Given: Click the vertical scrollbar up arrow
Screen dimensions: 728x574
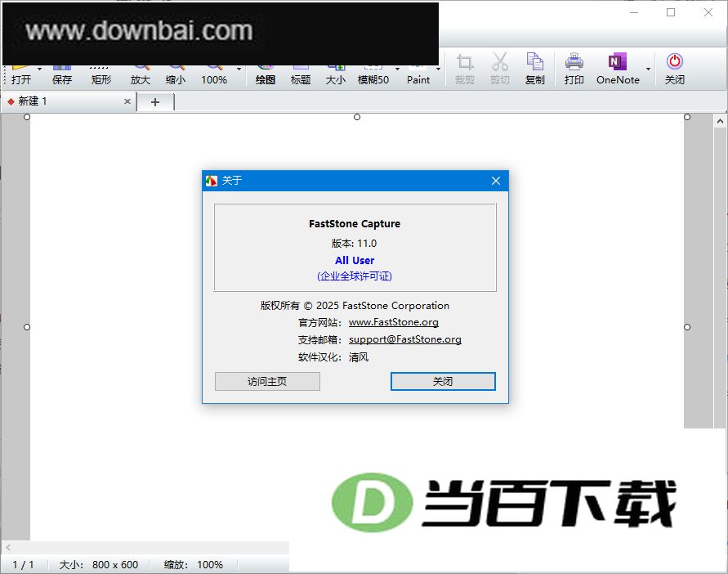Looking at the screenshot, I should [720, 121].
